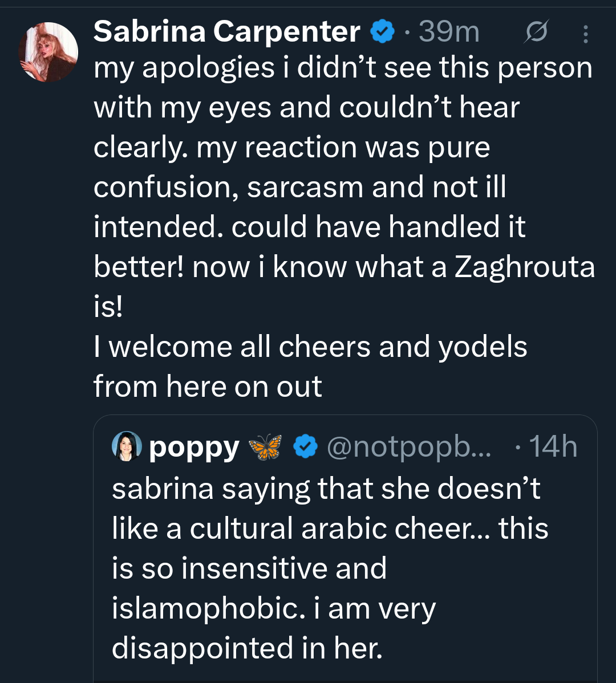Click the slashed-circle icon near the timestamp
Image resolution: width=616 pixels, height=683 pixels.
(x=536, y=32)
